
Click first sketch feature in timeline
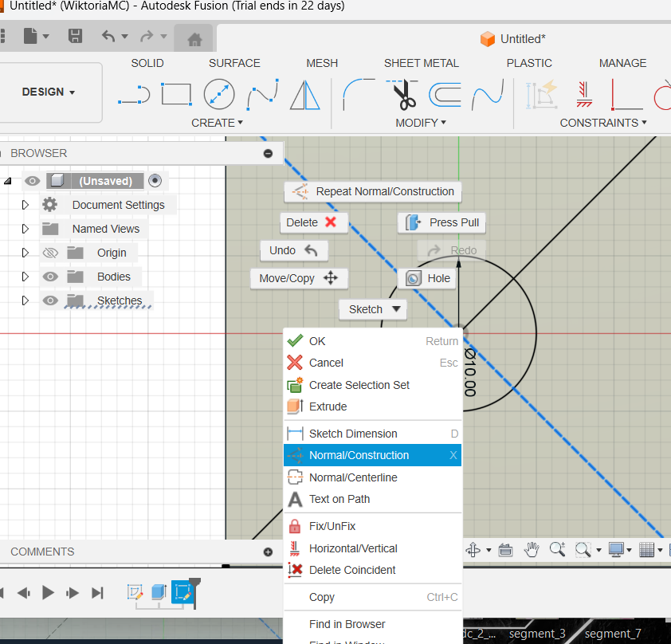point(135,592)
